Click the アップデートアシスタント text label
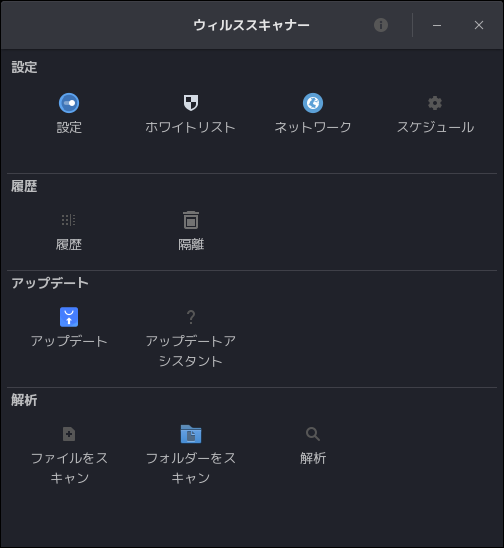Screen dimensions: 504x548 point(191,351)
